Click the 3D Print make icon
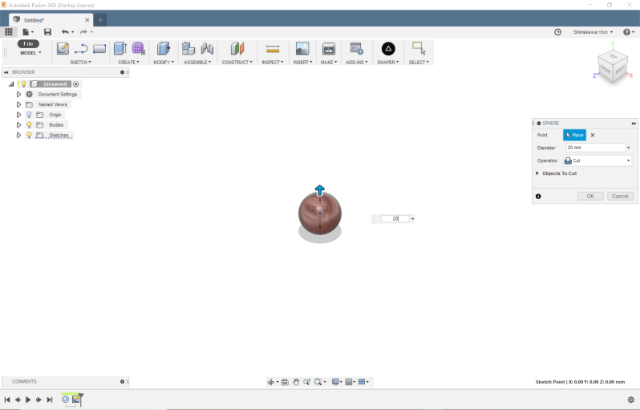 click(x=329, y=49)
